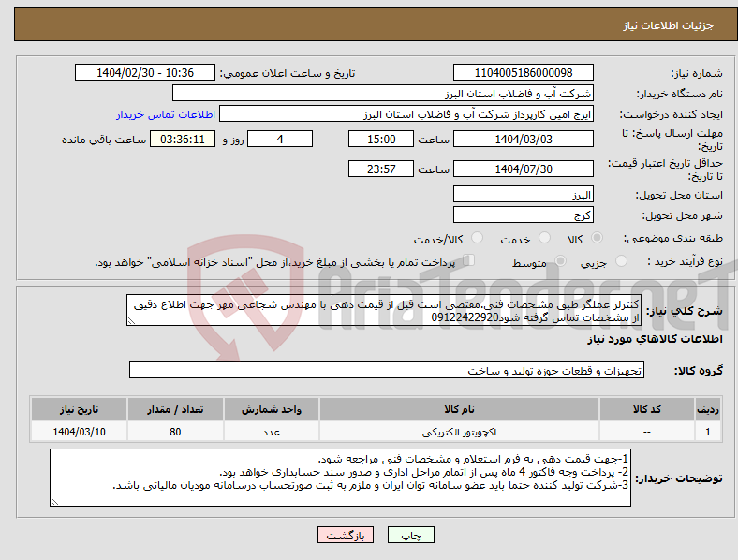The width and height of the screenshot is (738, 560).
Task: Click the اطلاعات کالاهای مورد نیاز heading
Action: [x=655, y=339]
